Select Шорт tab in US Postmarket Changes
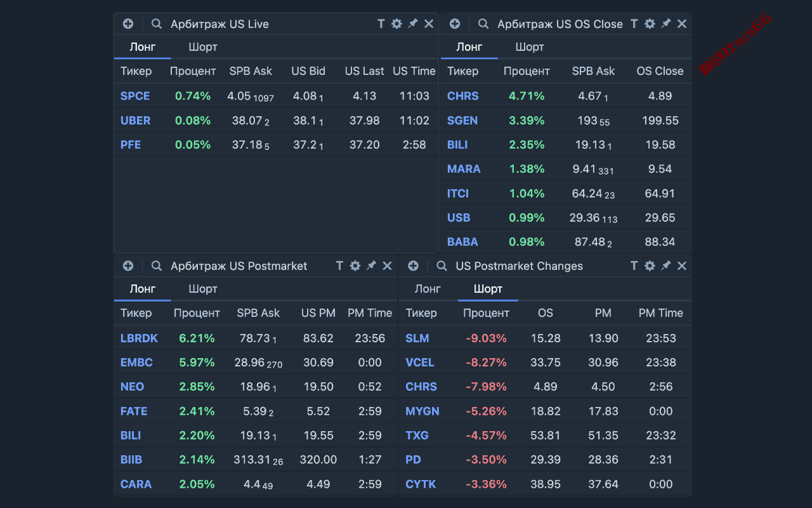The width and height of the screenshot is (812, 508). click(x=488, y=289)
